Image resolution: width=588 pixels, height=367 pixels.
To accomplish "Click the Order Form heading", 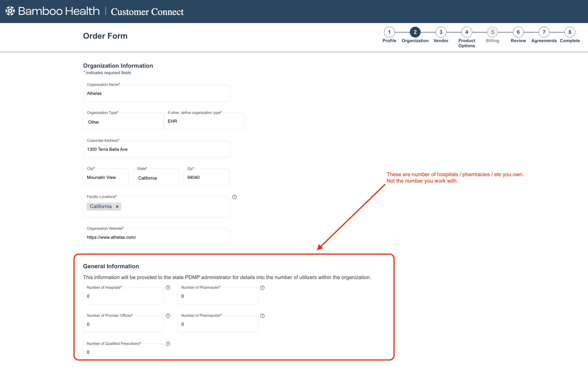I will (105, 36).
